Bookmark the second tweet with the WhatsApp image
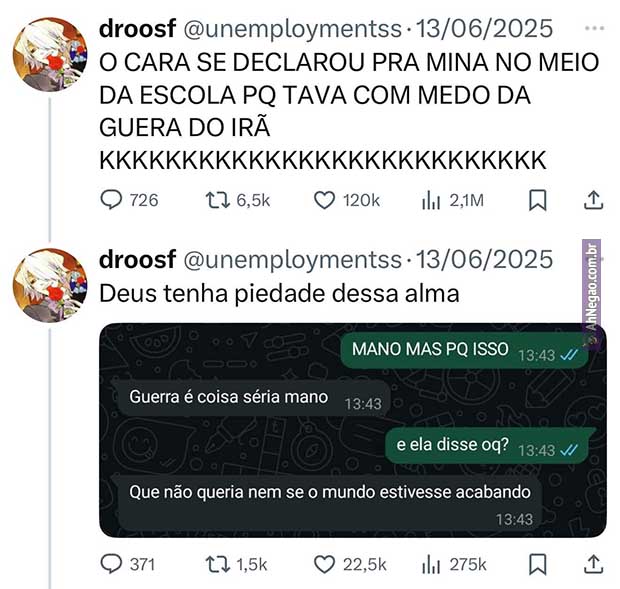The width and height of the screenshot is (620, 589). point(538,564)
